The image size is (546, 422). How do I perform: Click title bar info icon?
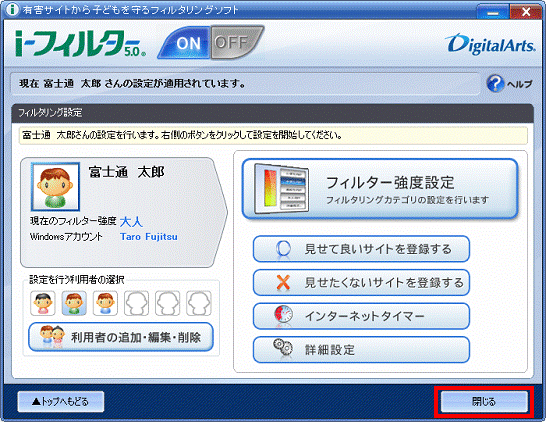pos(13,9)
